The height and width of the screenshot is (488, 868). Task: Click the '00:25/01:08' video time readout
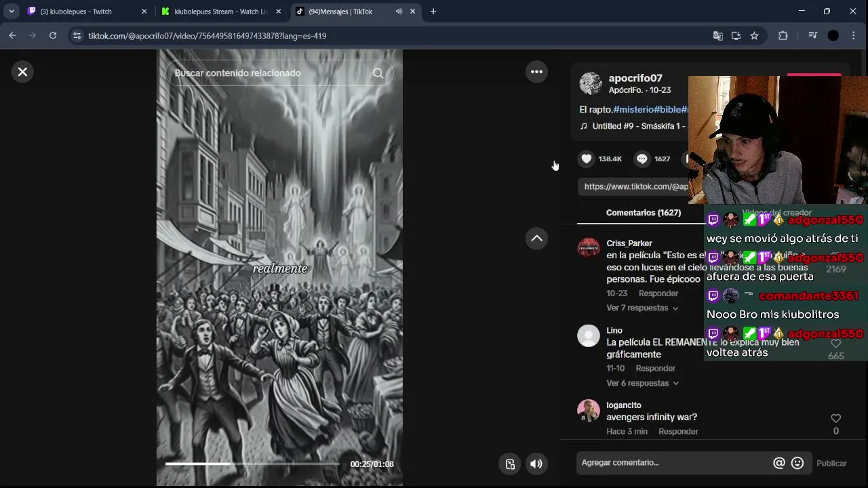point(372,464)
